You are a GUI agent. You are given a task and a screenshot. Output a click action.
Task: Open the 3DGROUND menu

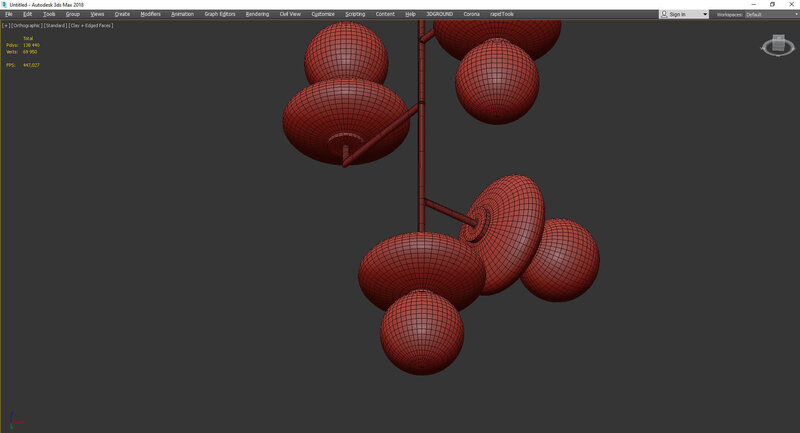(440, 14)
